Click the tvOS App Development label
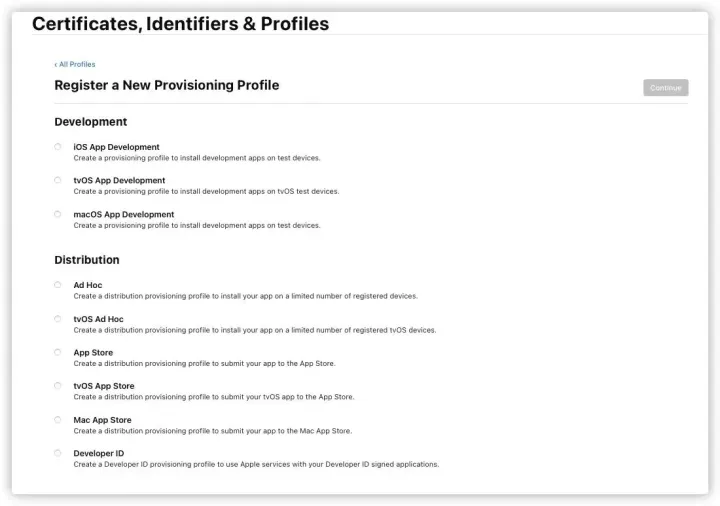 coord(119,181)
